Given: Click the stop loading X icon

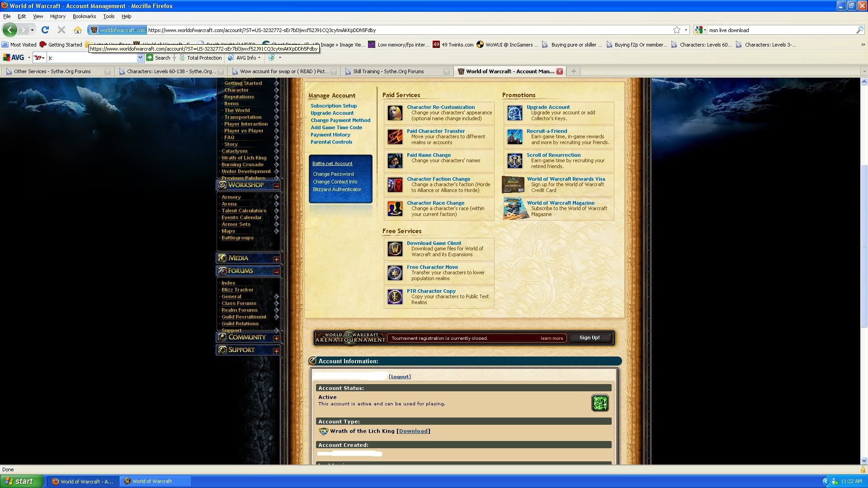Looking at the screenshot, I should click(61, 30).
